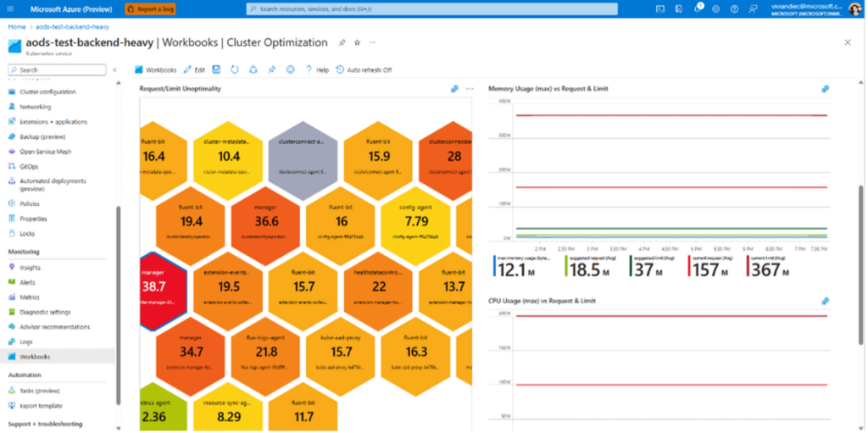Select the resource-sync-ag... 8.29 hexagon
Screen dimensions: 868x433
228,408
